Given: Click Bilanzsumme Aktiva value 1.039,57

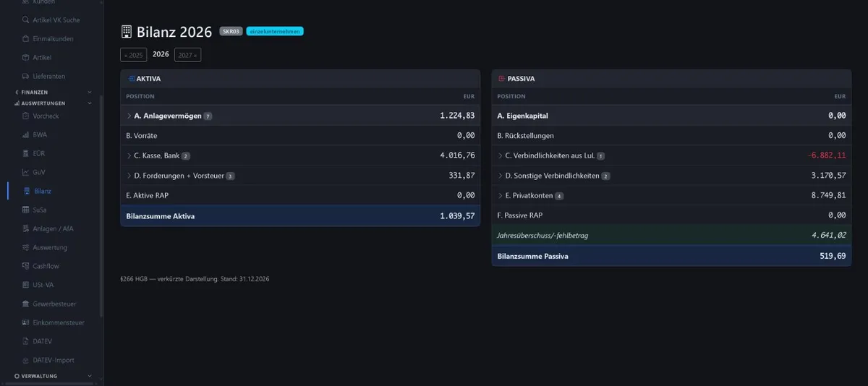Looking at the screenshot, I should tap(457, 215).
